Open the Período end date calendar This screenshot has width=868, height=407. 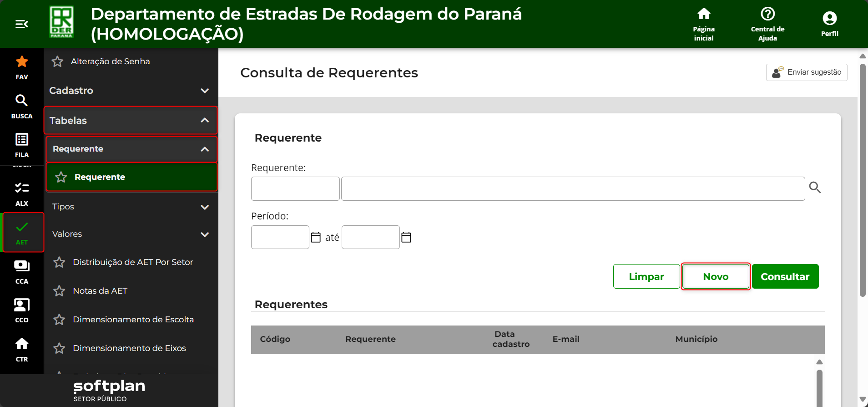[406, 237]
